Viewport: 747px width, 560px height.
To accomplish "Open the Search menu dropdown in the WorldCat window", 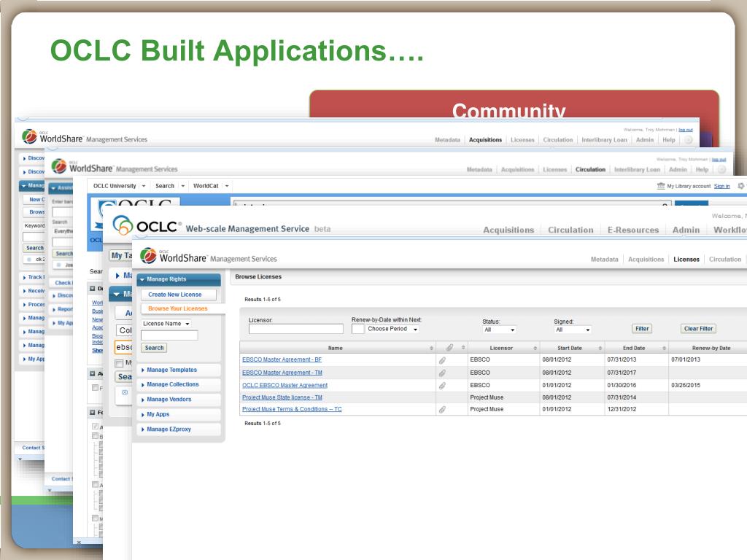I will coord(182,186).
